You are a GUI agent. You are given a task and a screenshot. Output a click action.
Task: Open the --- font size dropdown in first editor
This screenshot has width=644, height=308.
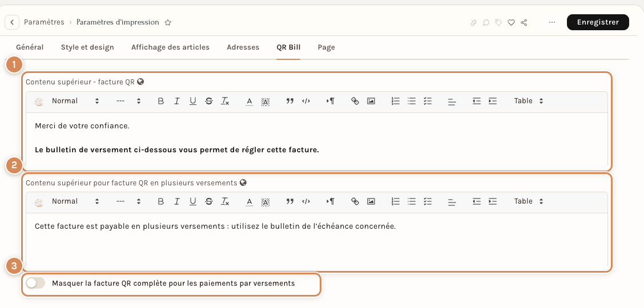128,101
